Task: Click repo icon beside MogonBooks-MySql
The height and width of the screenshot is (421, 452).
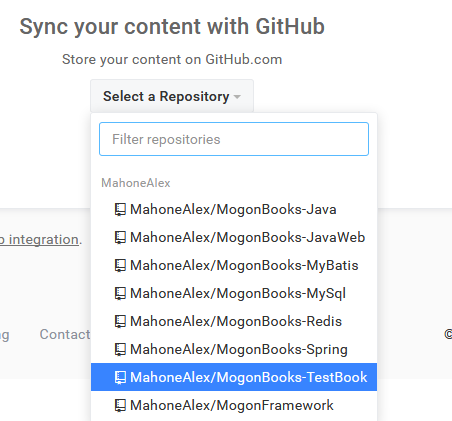Action: tap(120, 294)
